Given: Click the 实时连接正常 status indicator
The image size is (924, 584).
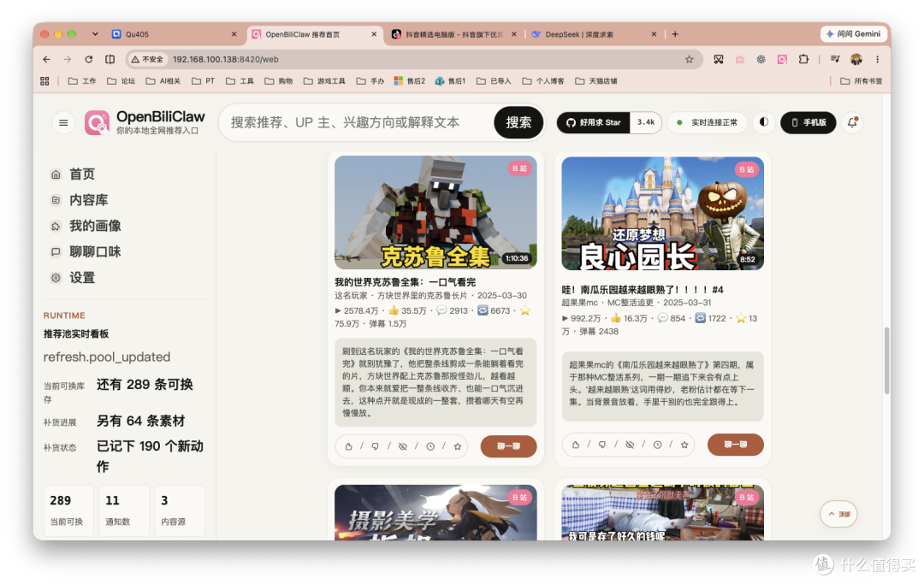Looking at the screenshot, I should (x=708, y=122).
